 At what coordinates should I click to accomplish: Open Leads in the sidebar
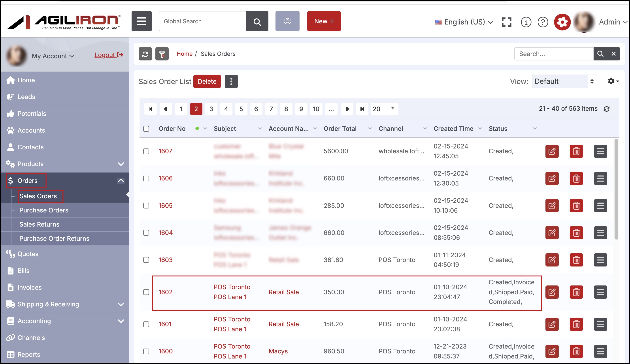tap(26, 97)
